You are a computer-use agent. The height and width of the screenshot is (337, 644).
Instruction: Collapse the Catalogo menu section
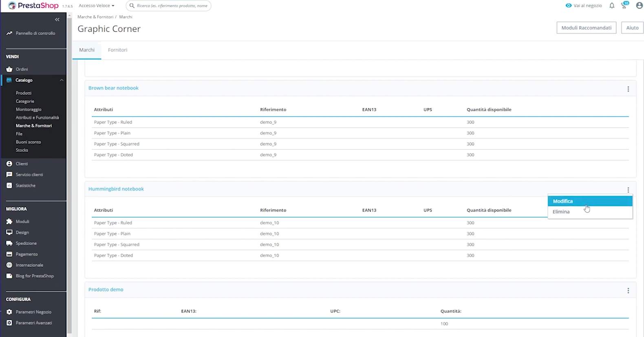click(x=62, y=80)
